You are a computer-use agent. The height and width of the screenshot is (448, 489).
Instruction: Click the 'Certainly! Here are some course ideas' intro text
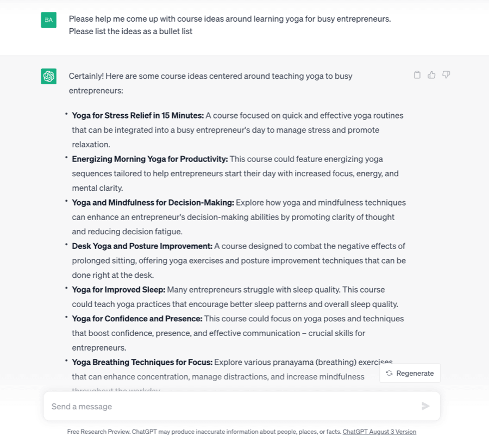210,76
